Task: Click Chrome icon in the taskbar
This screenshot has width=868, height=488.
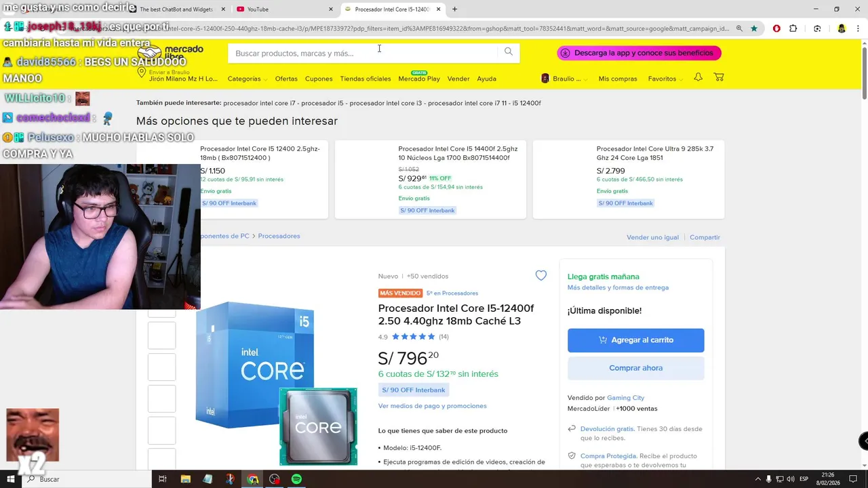Action: (252, 479)
